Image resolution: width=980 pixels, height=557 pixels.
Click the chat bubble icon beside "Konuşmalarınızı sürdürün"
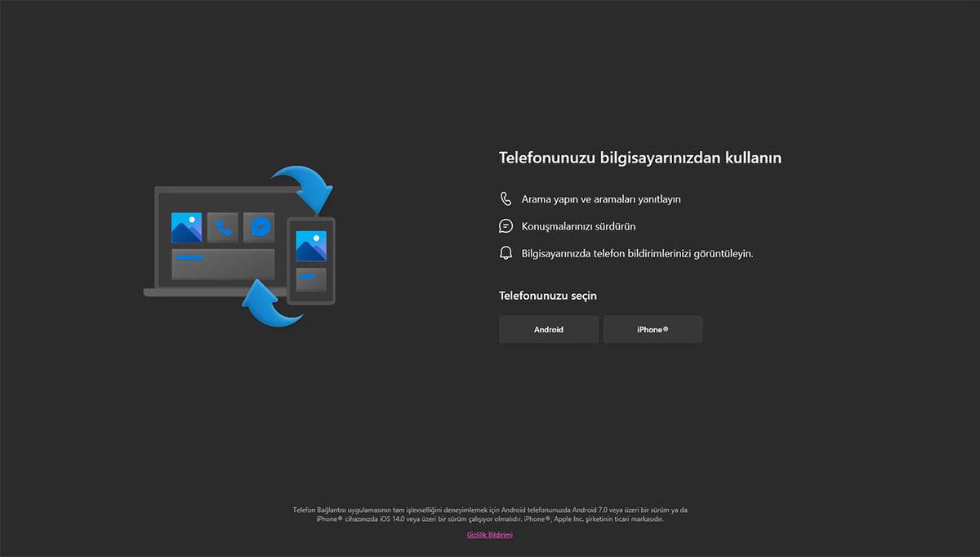click(505, 225)
